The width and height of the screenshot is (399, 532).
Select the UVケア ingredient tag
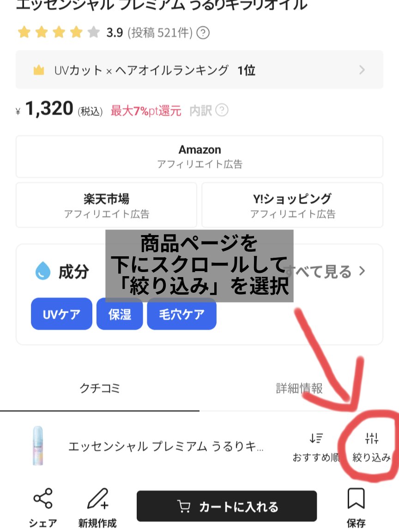pyautogui.click(x=61, y=314)
